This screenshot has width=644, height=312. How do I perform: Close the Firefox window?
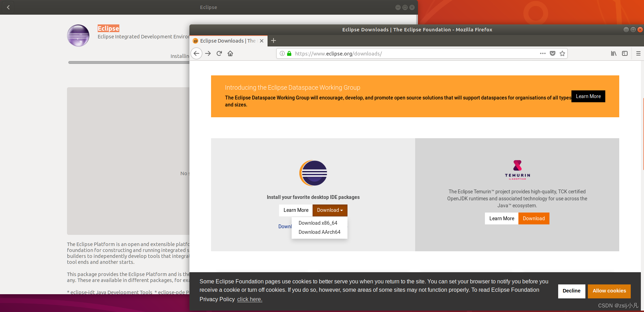[640, 30]
